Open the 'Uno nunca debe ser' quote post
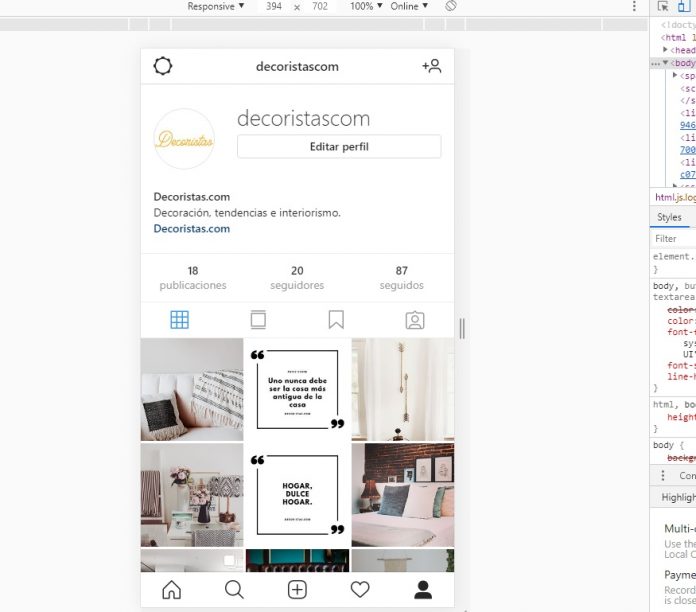 (297, 389)
